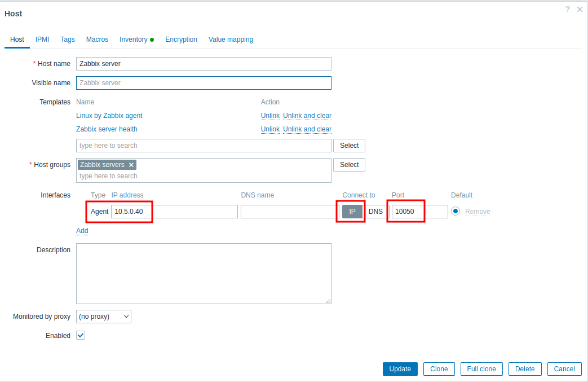The width and height of the screenshot is (588, 382).
Task: Click the Full clone button
Action: click(x=481, y=369)
